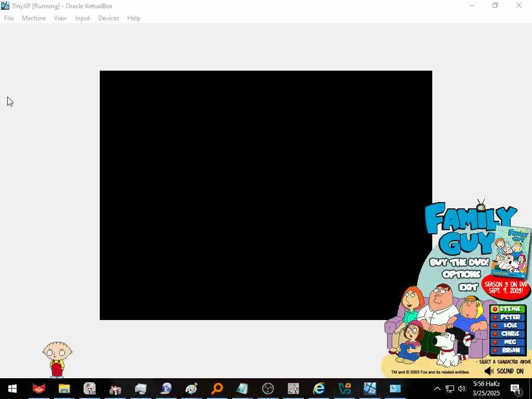The image size is (532, 399).
Task: Select Brian character option
Action: [x=508, y=351]
